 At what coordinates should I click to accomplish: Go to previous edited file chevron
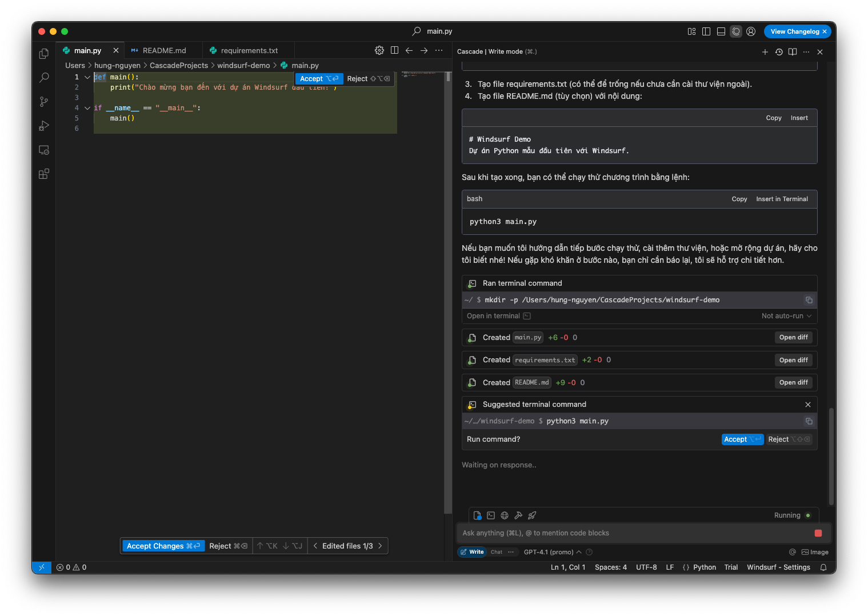[x=315, y=546]
